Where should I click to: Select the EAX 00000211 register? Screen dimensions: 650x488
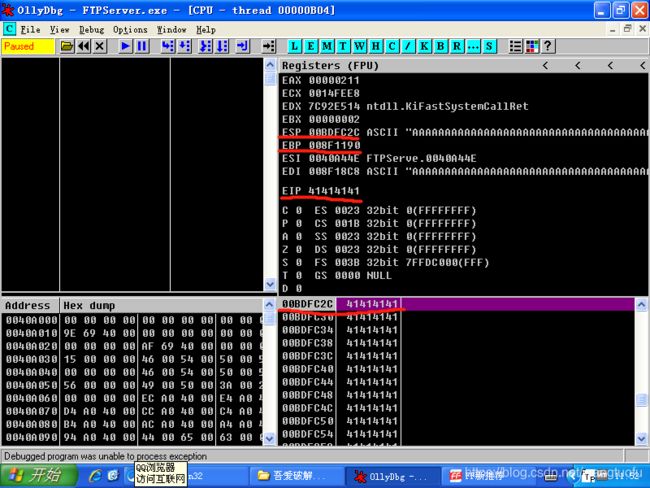click(320, 80)
